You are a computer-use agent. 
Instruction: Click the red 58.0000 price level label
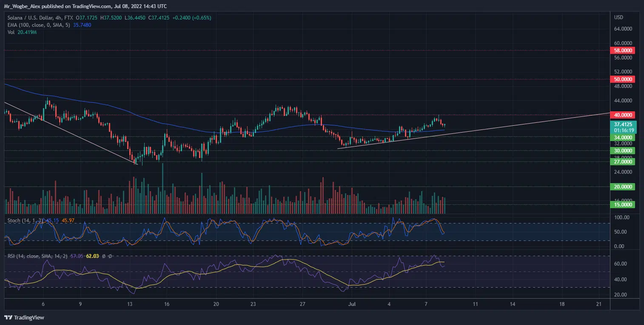click(x=622, y=51)
